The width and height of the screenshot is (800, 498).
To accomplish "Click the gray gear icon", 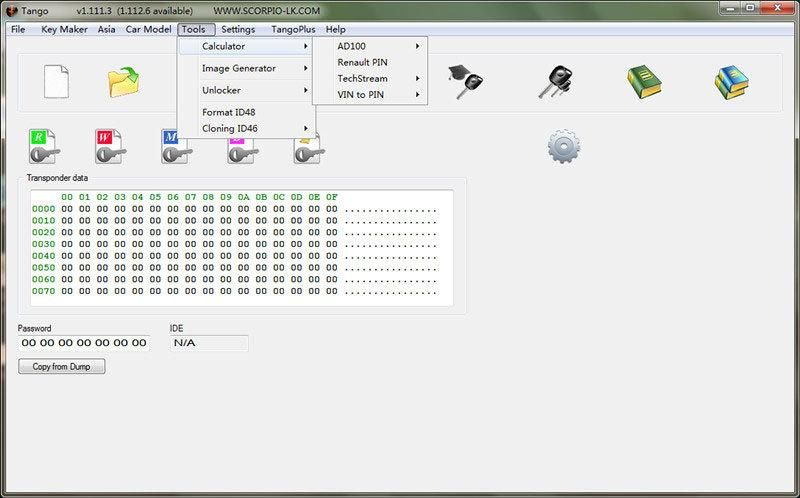I will pos(563,146).
